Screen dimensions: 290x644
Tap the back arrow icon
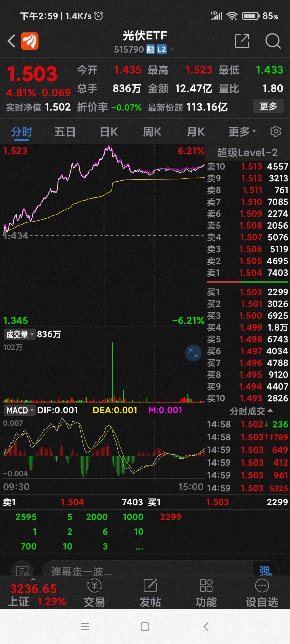(x=11, y=41)
